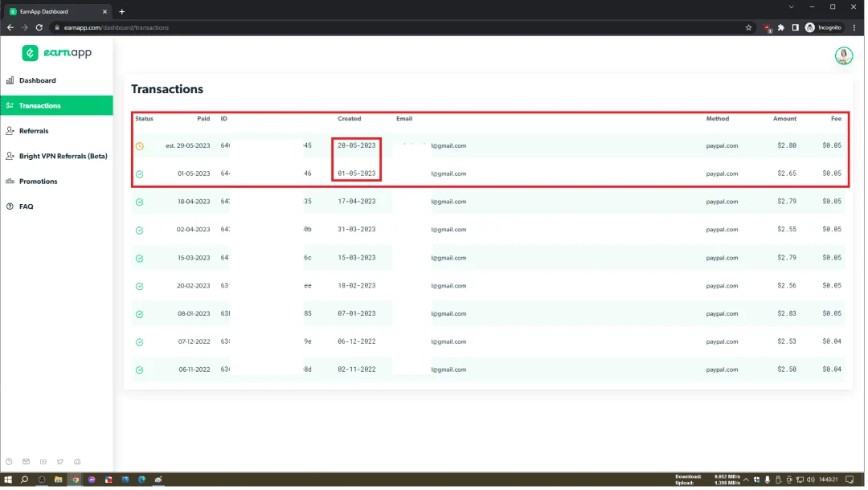This screenshot has height=490, width=868.
Task: Click the Email column header
Action: [x=404, y=119]
